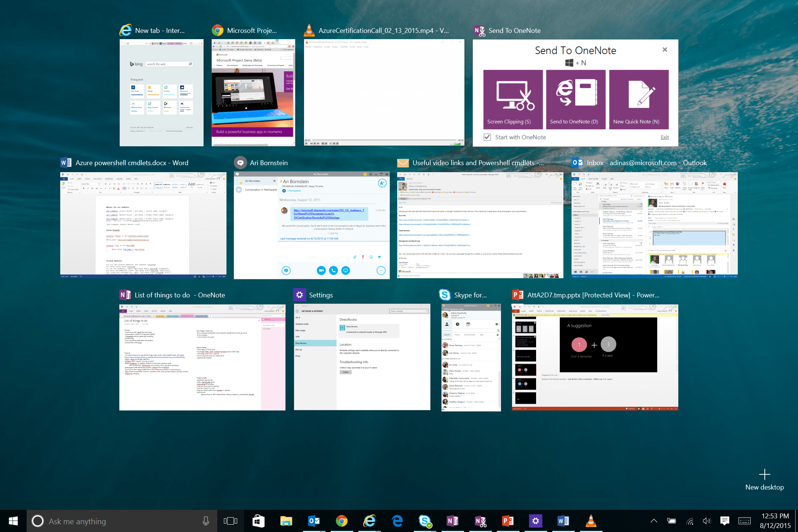Click Find someone search field in Skype
The height and width of the screenshot is (532, 798).
pyautogui.click(x=469, y=330)
